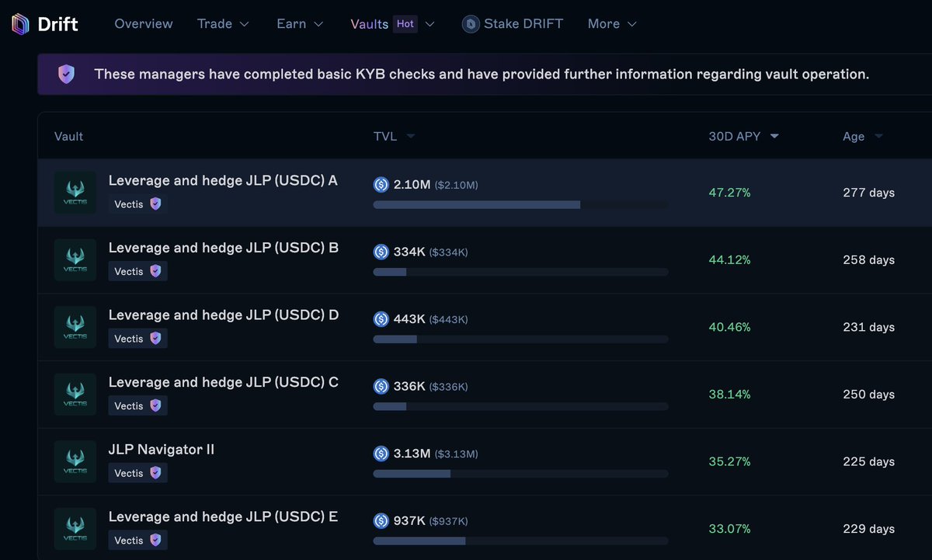Click USDC coin icon next to 2.10M
932x560 pixels.
click(381, 184)
